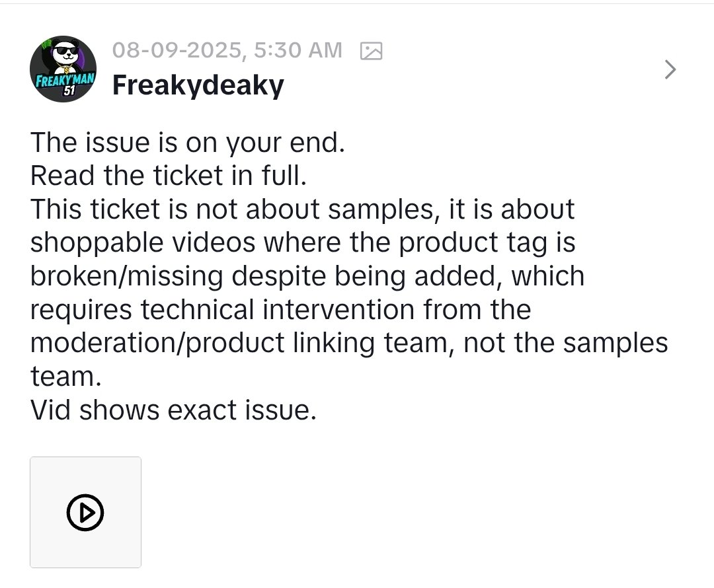Screen dimensions: 714x588
Task: Click the FREAKY'MAN 51 banner on avatar
Action: pyautogui.click(x=65, y=83)
